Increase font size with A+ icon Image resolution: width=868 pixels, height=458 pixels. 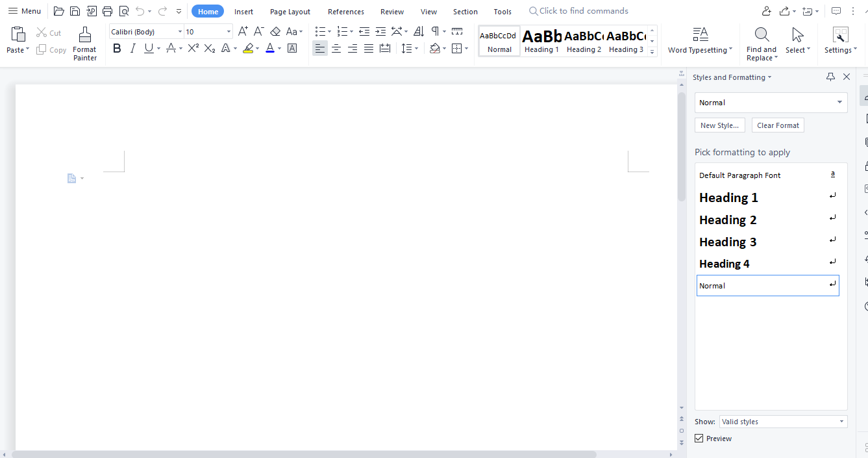[x=242, y=31]
